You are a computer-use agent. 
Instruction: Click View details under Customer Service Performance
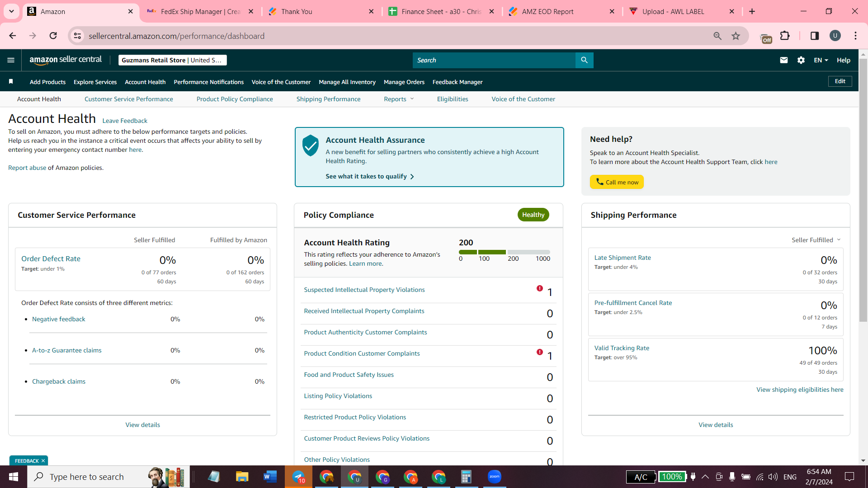coord(142,425)
